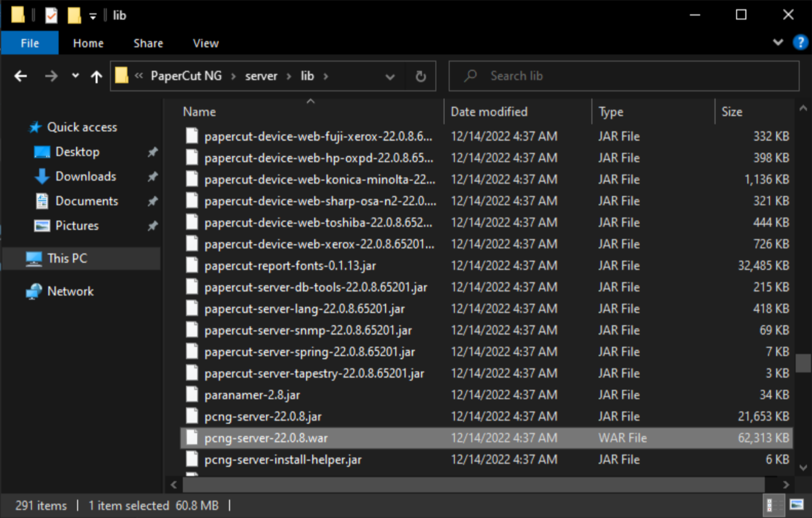Select paranamer-2.8.jar file
The width and height of the screenshot is (812, 518).
click(x=487, y=395)
